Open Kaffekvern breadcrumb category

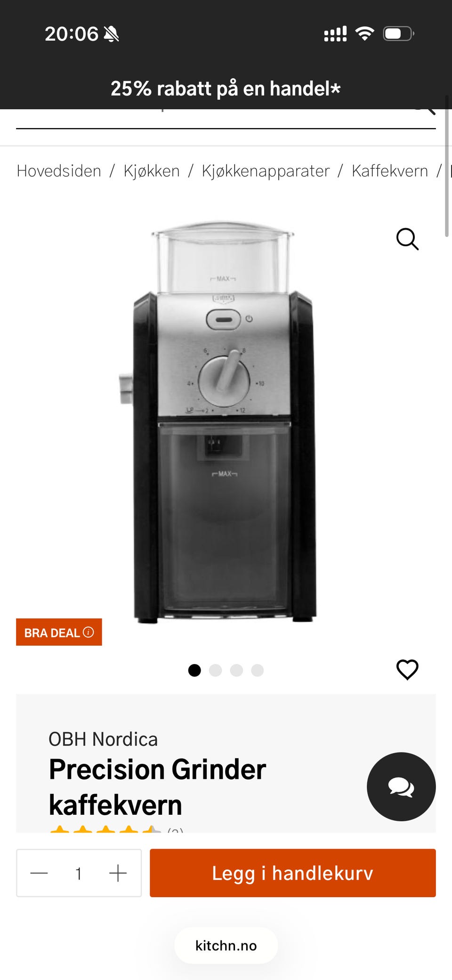click(x=390, y=171)
